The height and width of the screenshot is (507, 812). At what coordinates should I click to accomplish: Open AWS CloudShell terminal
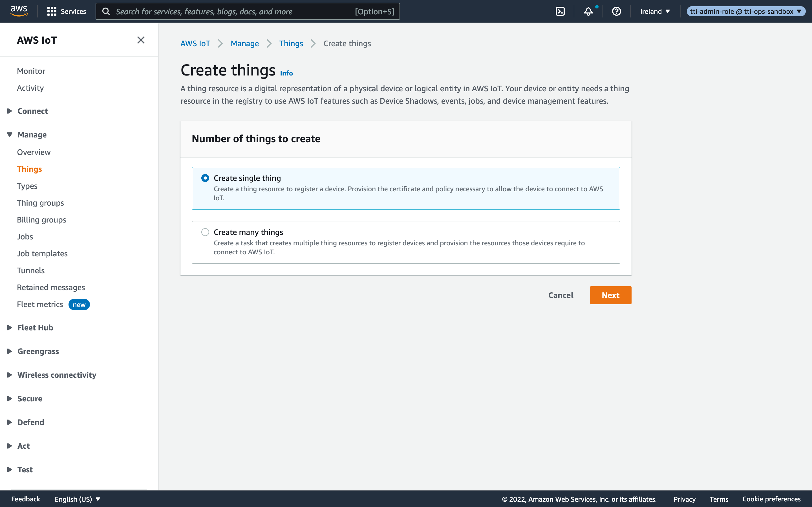(x=560, y=11)
